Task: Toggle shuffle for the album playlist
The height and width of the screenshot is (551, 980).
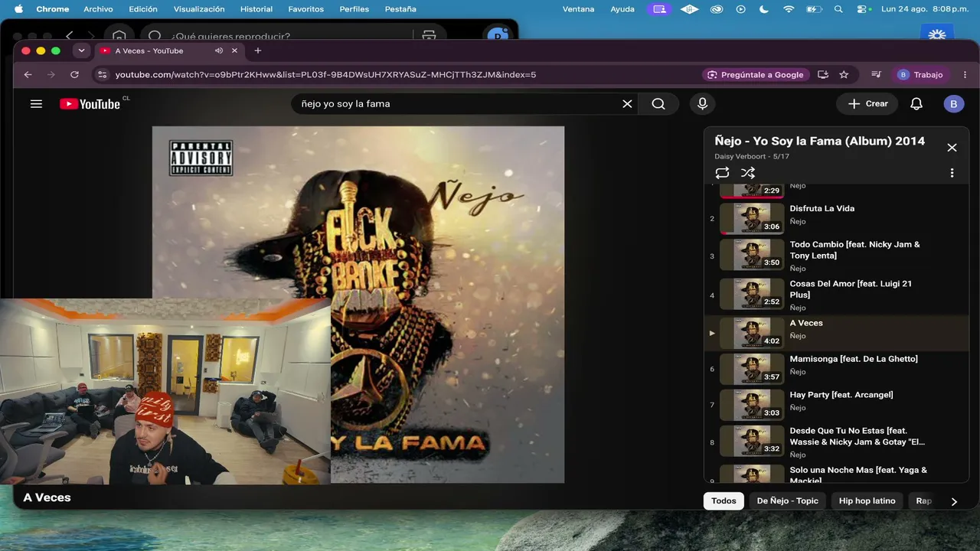Action: coord(748,173)
